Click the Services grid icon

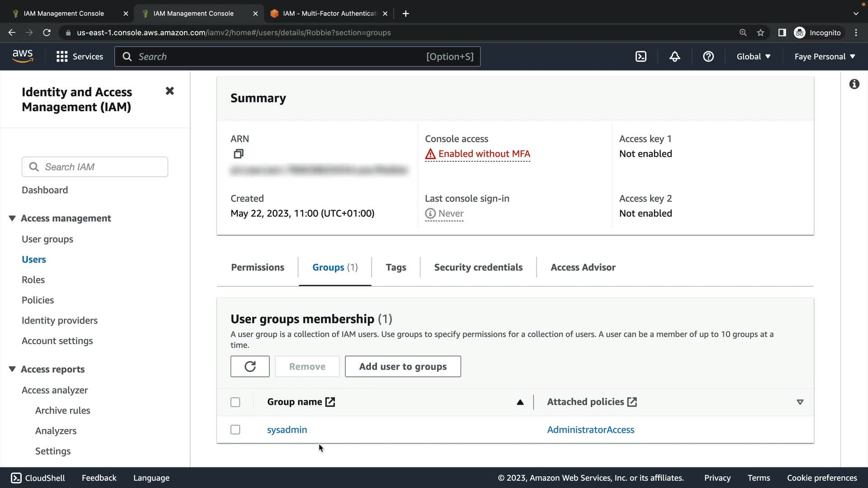62,56
